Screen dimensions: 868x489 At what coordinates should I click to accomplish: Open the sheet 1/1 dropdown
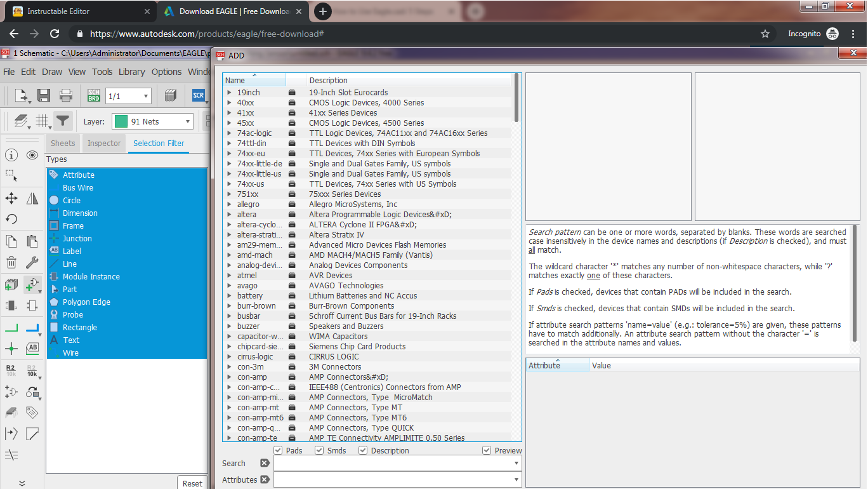point(147,97)
